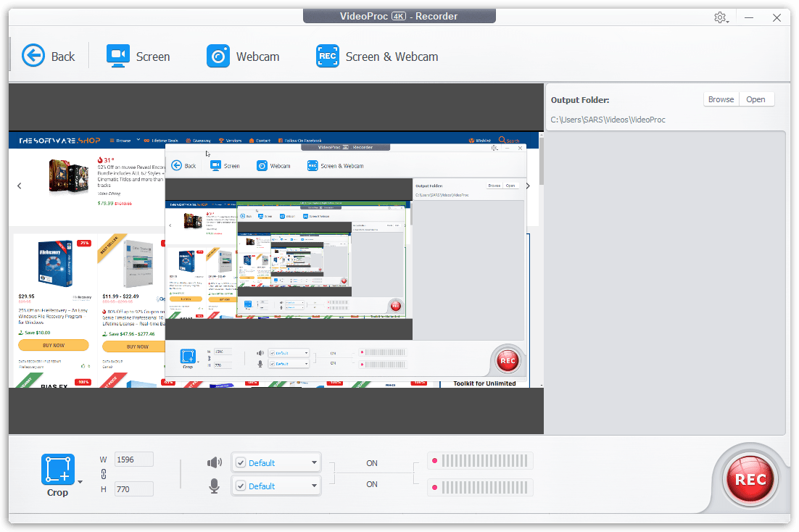Click the height input field

(133, 489)
